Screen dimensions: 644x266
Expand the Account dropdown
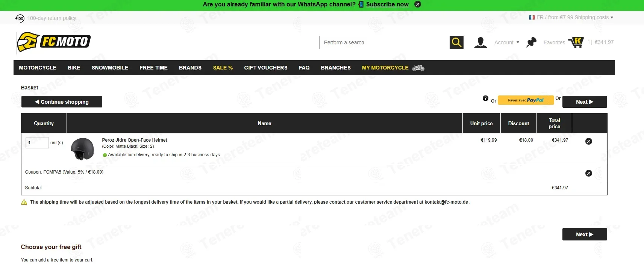(x=507, y=42)
